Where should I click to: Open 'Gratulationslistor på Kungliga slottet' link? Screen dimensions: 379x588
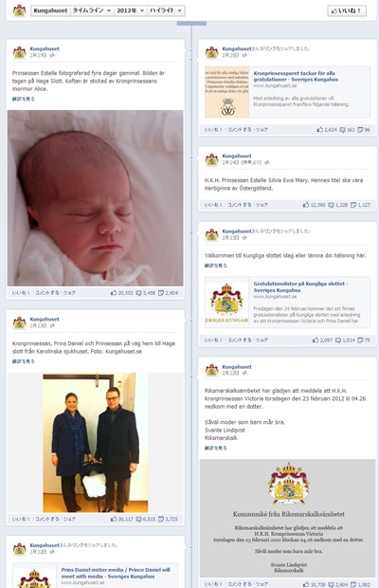[300, 286]
